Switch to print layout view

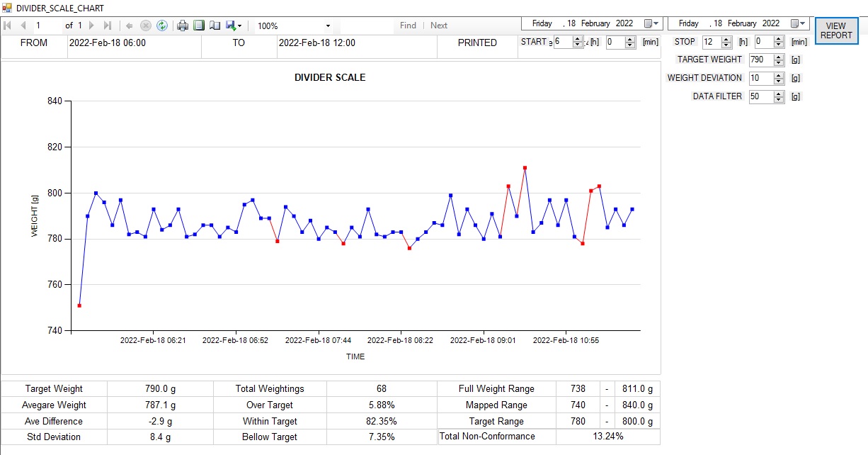199,26
